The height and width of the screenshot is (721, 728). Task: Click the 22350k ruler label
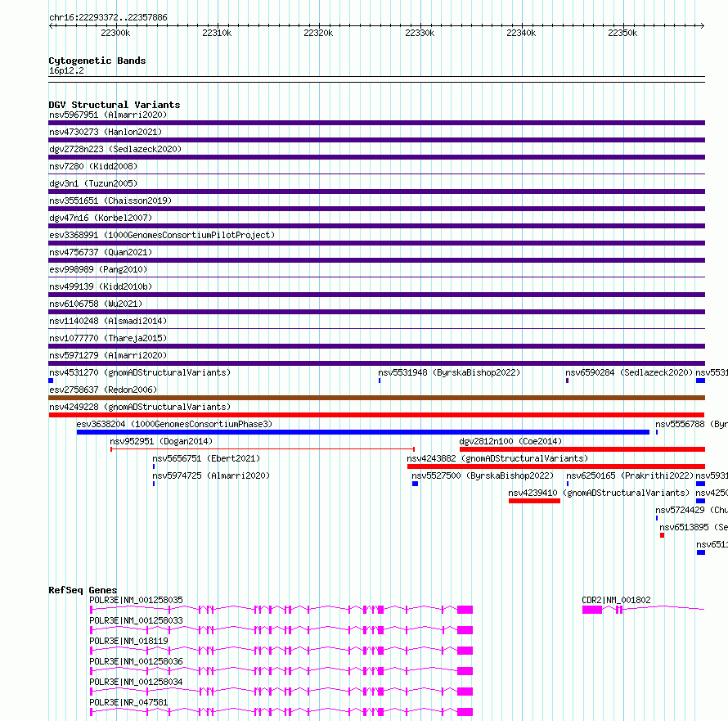[622, 33]
